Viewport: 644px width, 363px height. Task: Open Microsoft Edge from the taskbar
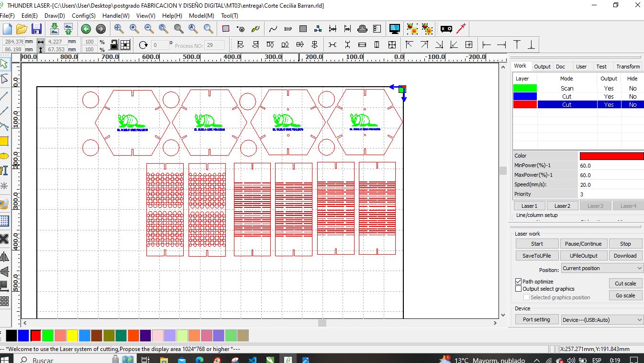click(x=200, y=360)
